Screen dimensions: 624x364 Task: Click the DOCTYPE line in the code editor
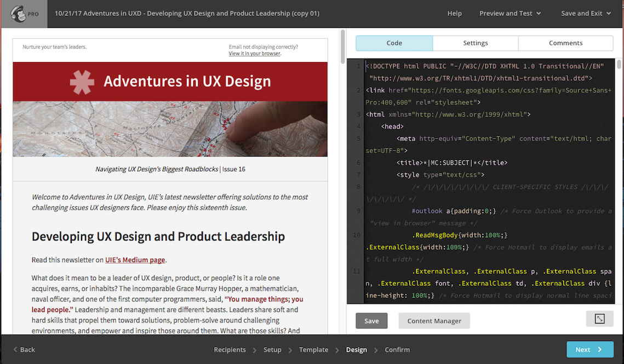pyautogui.click(x=485, y=72)
